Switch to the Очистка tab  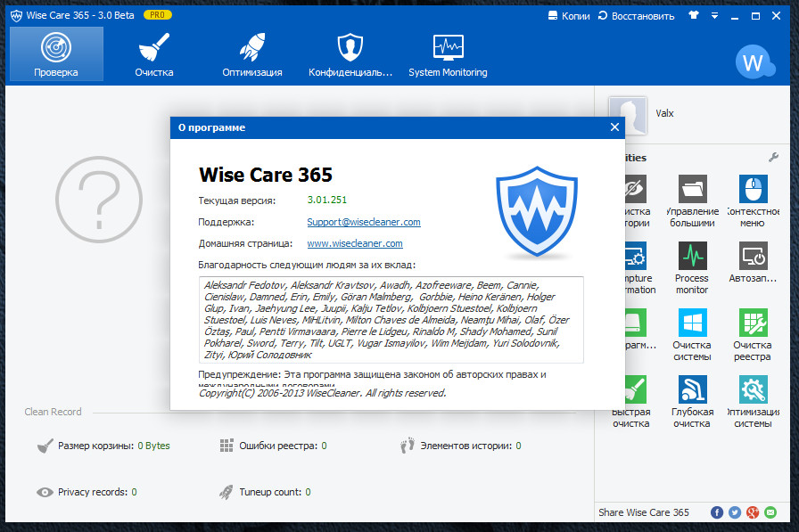pos(154,54)
